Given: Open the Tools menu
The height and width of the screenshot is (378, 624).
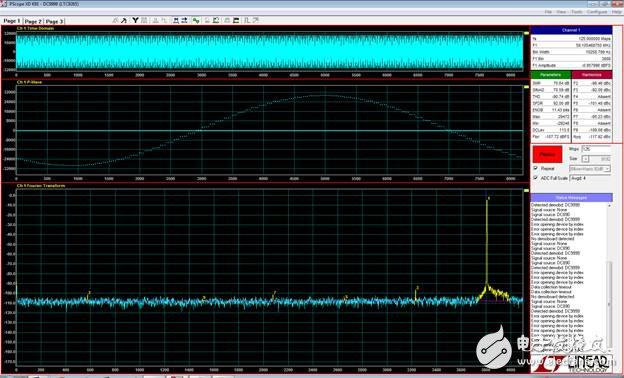Looking at the screenshot, I should (x=577, y=12).
